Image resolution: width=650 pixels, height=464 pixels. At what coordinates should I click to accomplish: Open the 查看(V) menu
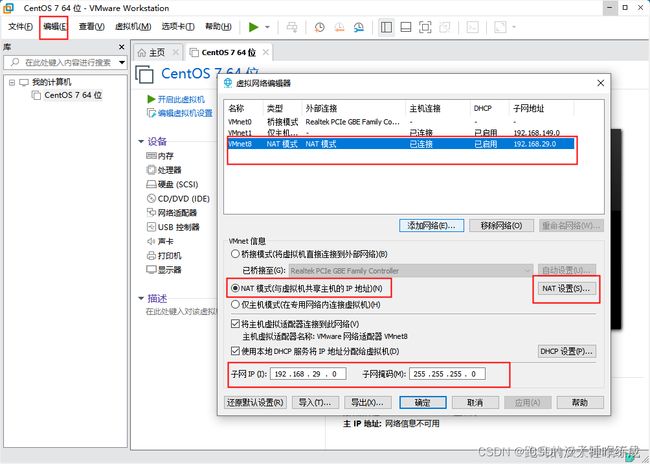click(x=92, y=27)
